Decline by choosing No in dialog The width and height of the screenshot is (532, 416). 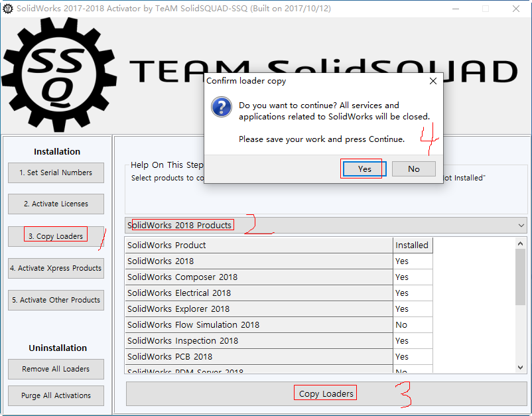coord(414,169)
